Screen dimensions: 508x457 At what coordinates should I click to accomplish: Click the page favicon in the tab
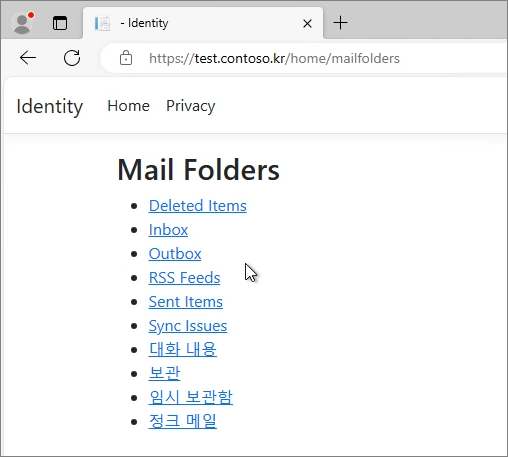(102, 23)
